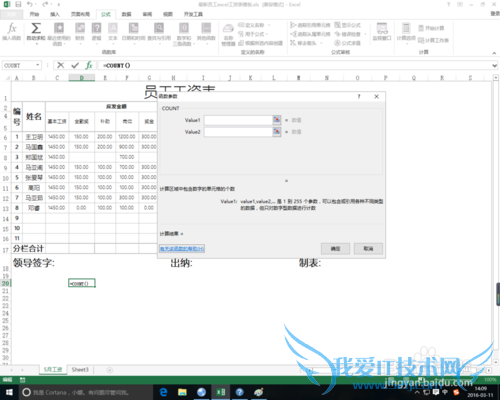Collapse the ribbon with the caret
This screenshot has width=500, height=400.
494,53
